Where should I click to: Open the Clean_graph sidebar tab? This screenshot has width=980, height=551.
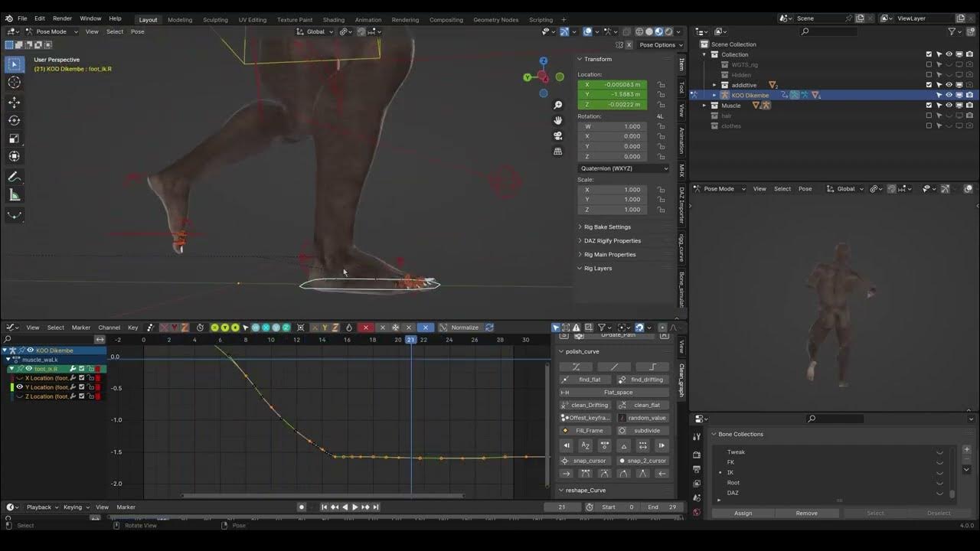681,380
